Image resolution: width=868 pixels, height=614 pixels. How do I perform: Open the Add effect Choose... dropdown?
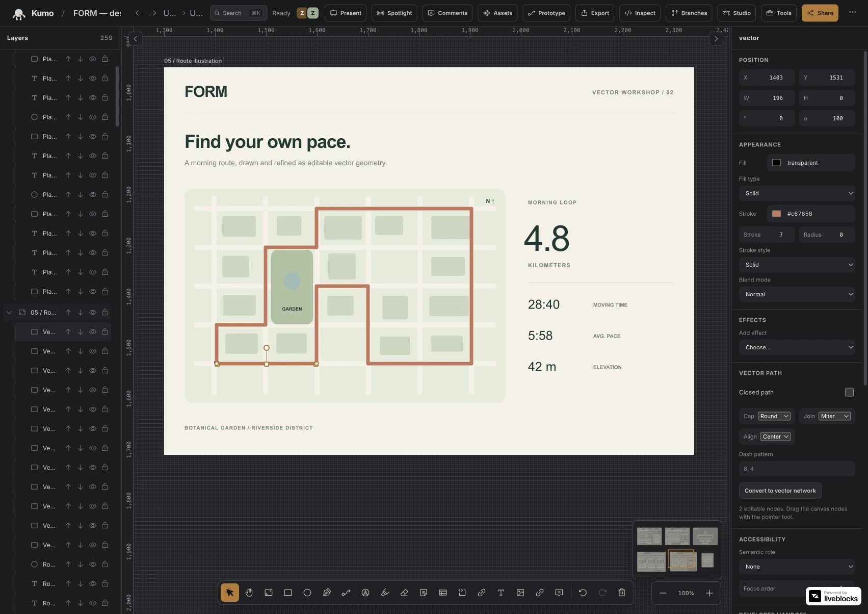pyautogui.click(x=797, y=347)
